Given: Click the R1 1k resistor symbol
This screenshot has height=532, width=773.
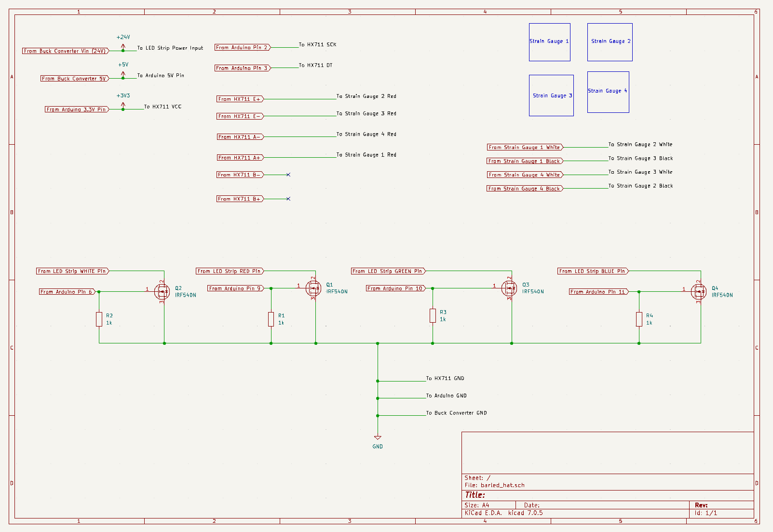Looking at the screenshot, I should (x=271, y=319).
